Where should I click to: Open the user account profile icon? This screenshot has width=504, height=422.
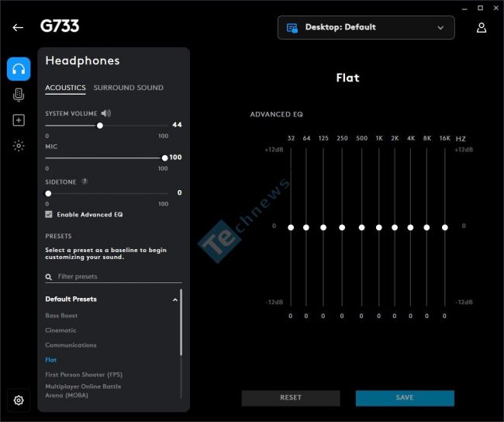(x=482, y=28)
